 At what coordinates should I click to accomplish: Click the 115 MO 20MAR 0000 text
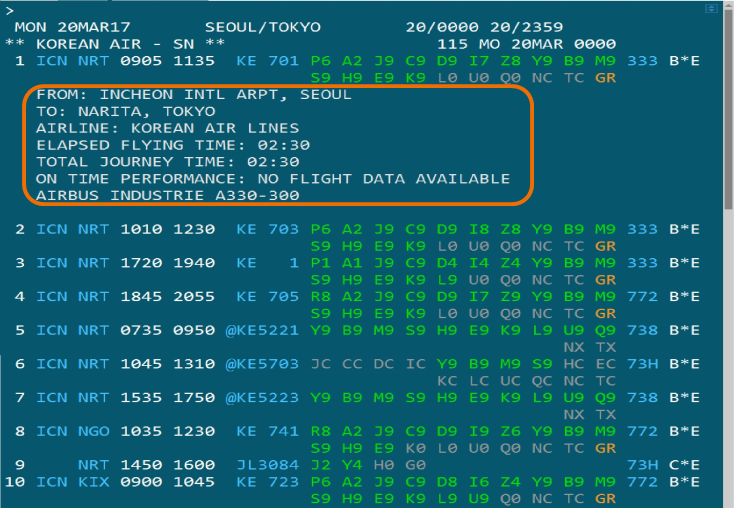[x=526, y=44]
